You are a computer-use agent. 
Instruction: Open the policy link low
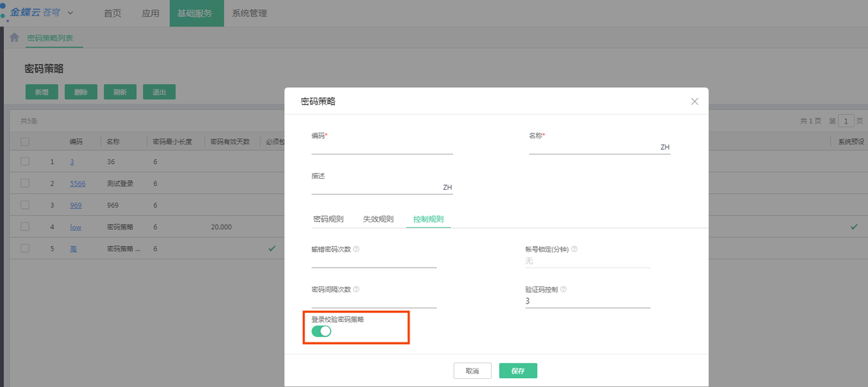click(75, 227)
